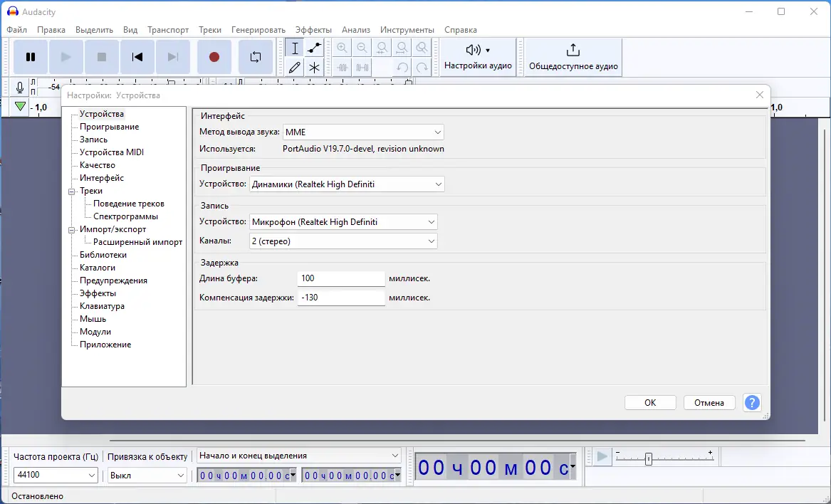Click the Pause transport button
831x504 pixels.
pos(31,57)
